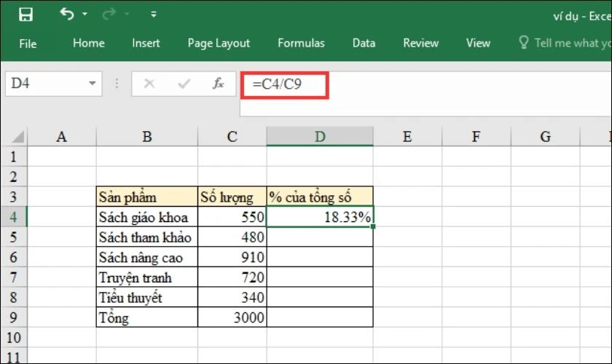Click the Save icon in quick access toolbar

click(25, 15)
